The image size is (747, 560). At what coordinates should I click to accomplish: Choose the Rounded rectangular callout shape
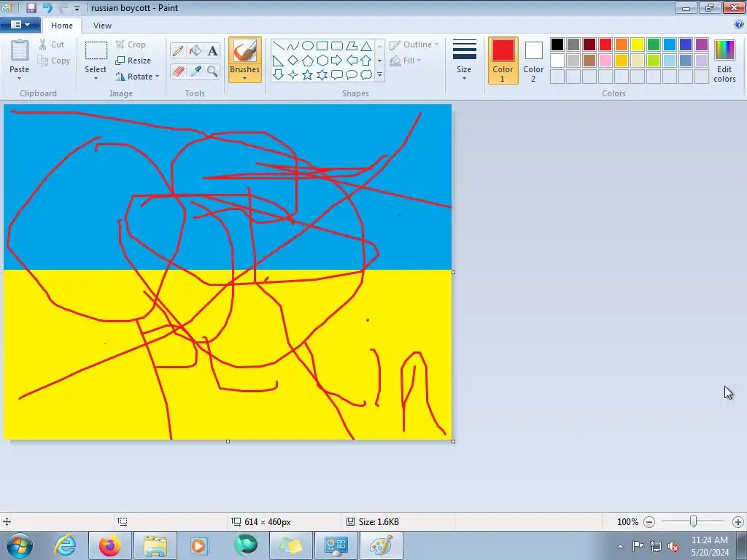(x=337, y=75)
